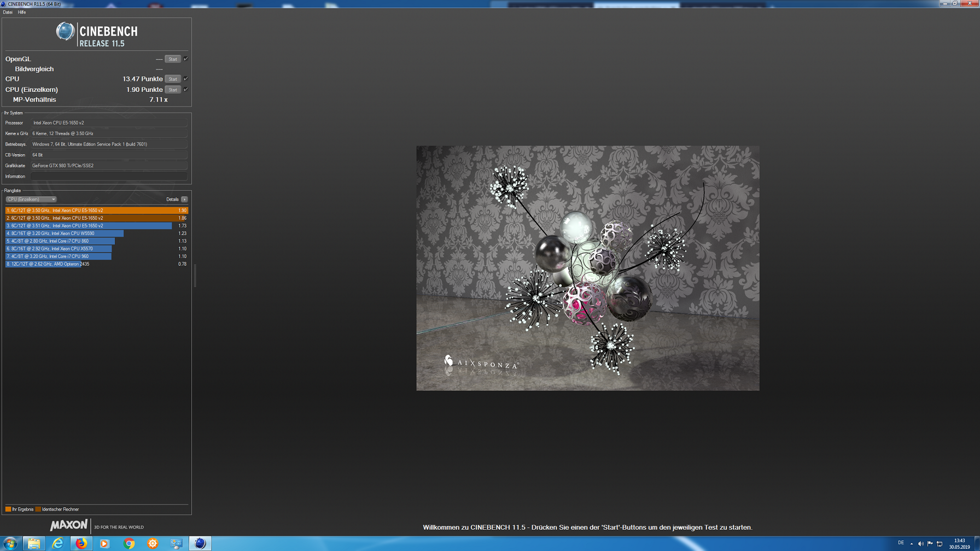Open the Action Center flag icon

click(930, 543)
